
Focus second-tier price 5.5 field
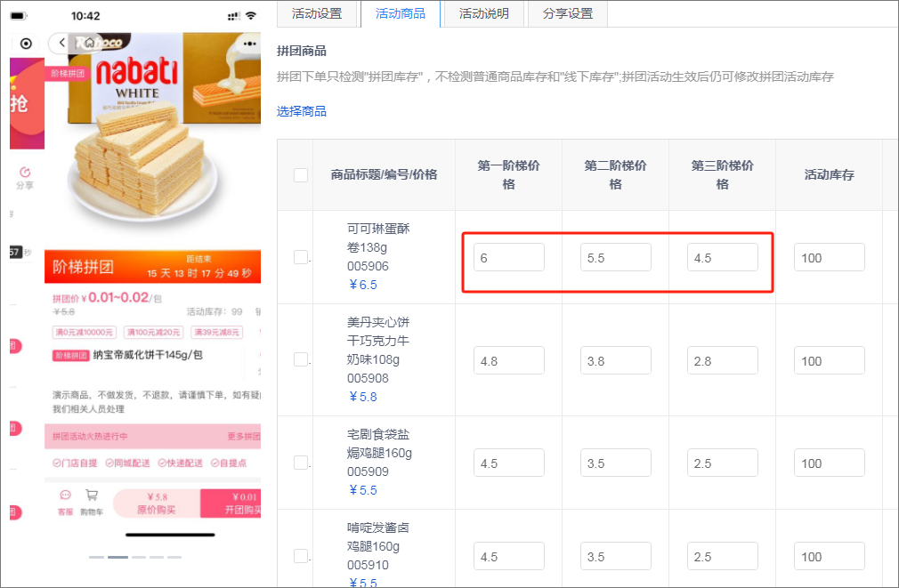click(x=616, y=257)
